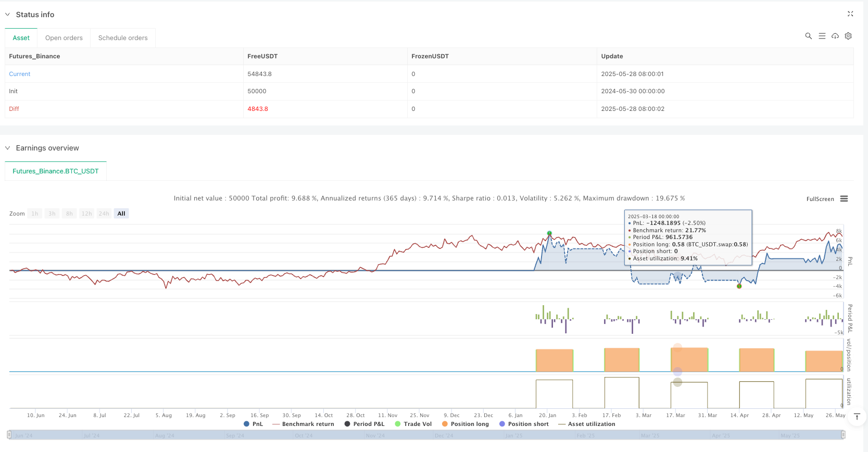
Task: Click the FullScreen button
Action: [820, 199]
